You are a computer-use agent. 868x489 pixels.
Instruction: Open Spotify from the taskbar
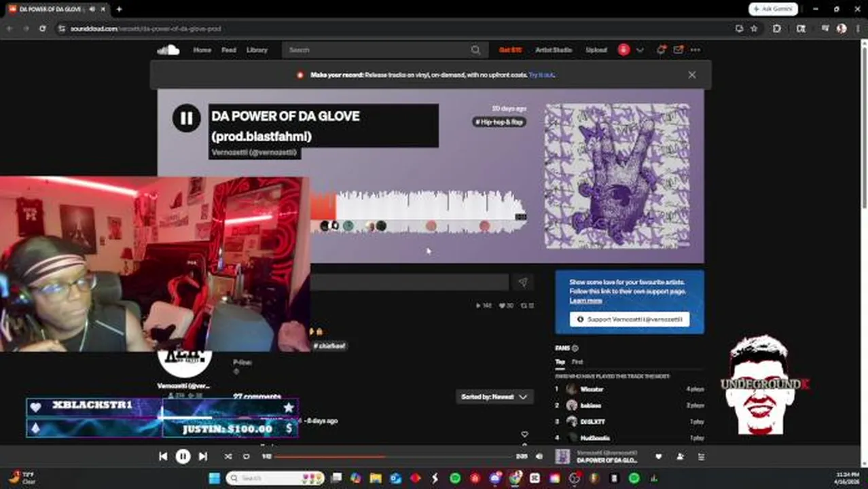[x=455, y=478]
